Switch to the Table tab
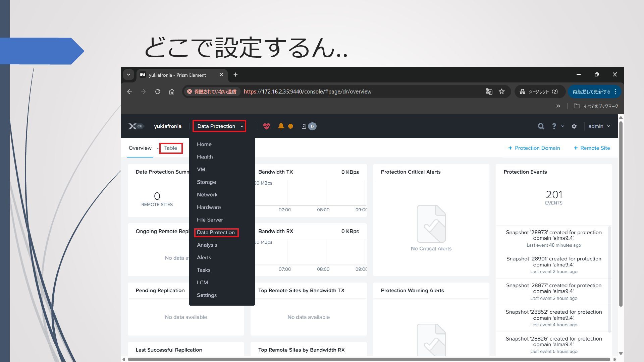 point(171,148)
